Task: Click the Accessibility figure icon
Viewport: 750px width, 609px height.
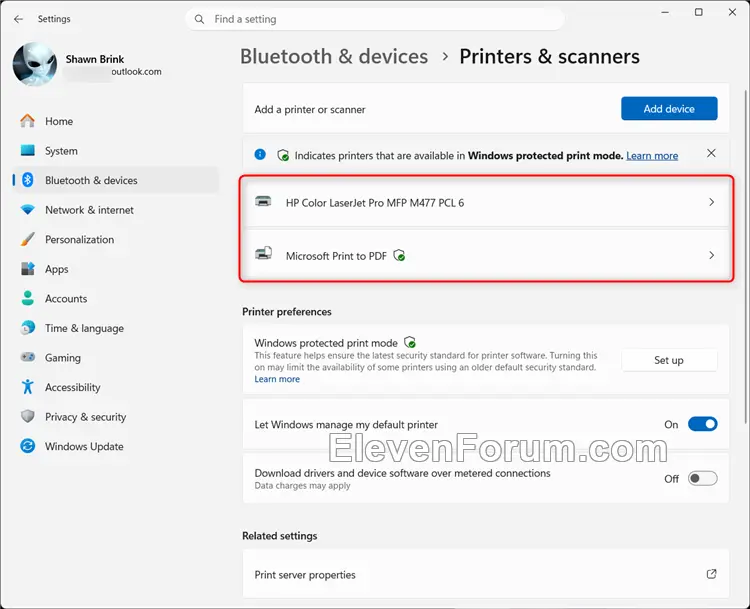Action: (x=28, y=387)
